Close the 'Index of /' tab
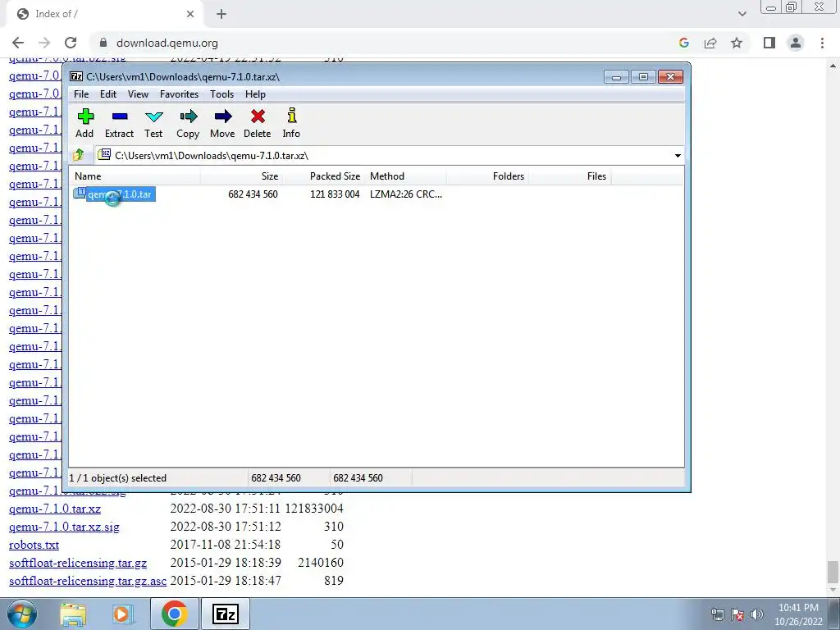 pyautogui.click(x=190, y=14)
